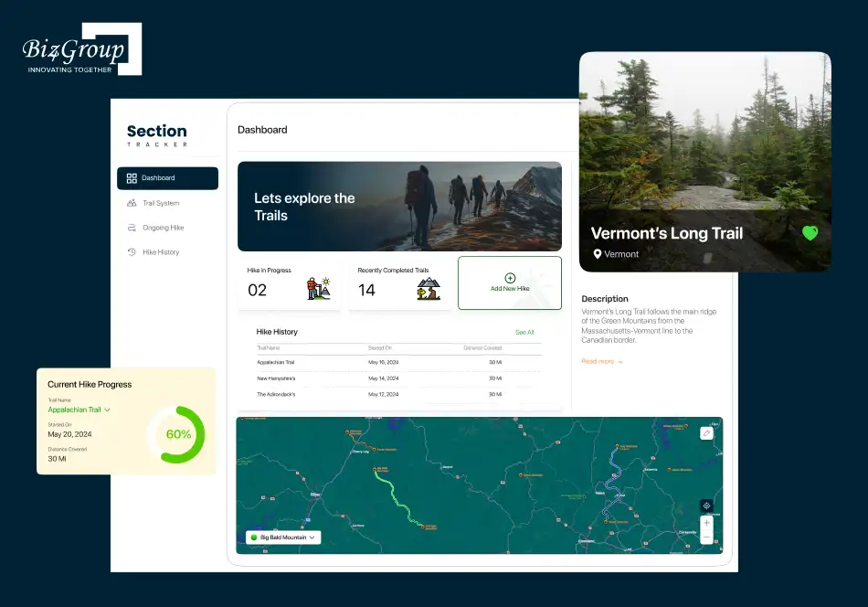Toggle the favorite heart on Vermont's Long Trail
This screenshot has width=868, height=607.
tap(810, 232)
